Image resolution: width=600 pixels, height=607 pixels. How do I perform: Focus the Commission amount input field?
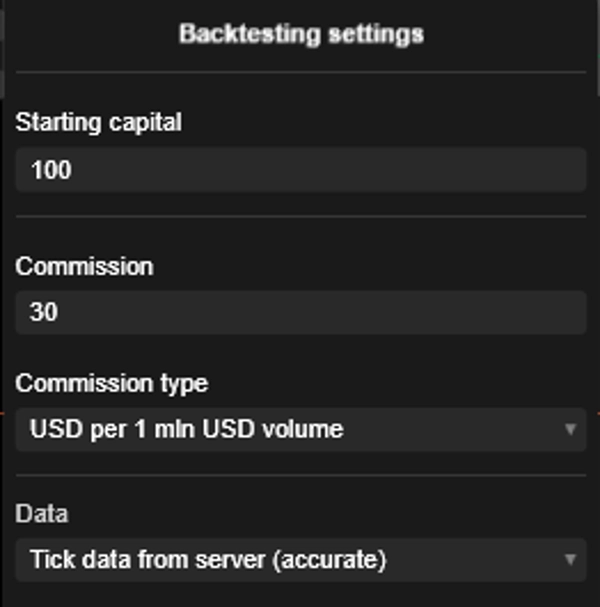click(x=300, y=313)
